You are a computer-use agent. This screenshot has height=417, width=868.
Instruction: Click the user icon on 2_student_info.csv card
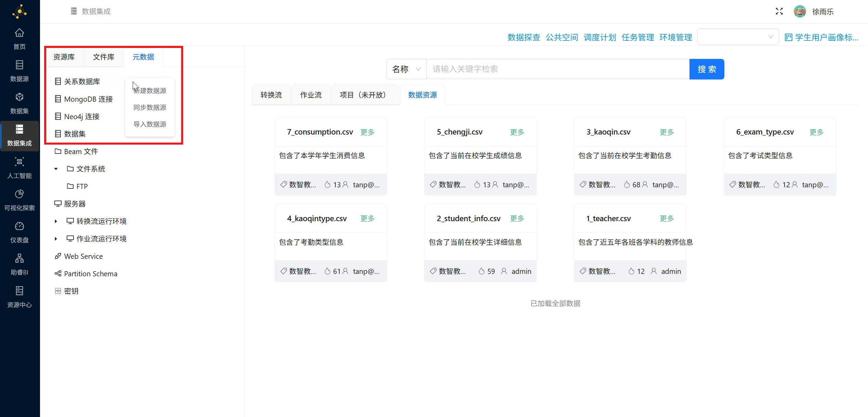pos(504,271)
